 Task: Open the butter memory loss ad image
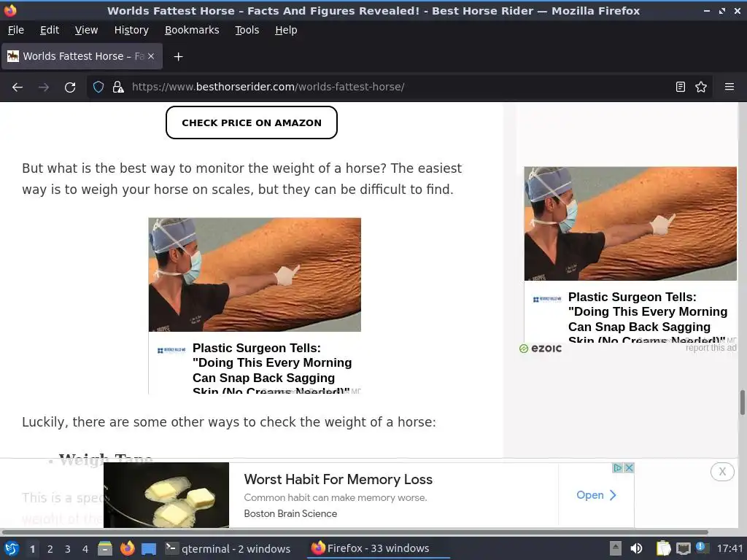tap(166, 495)
